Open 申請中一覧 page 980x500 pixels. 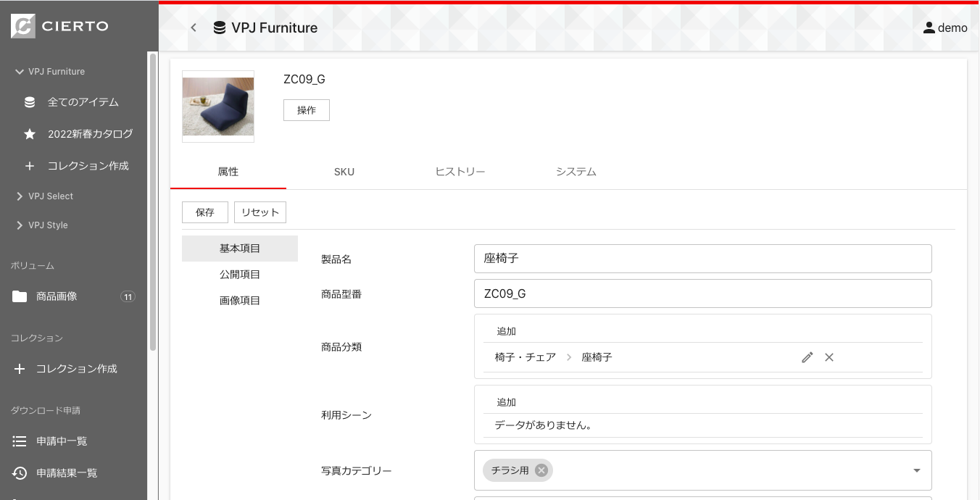click(62, 441)
